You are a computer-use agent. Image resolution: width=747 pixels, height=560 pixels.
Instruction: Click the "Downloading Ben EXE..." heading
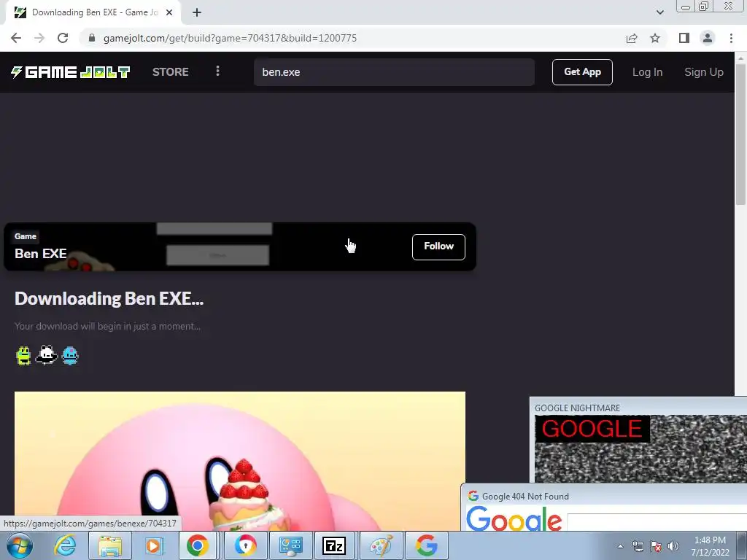[x=109, y=298]
